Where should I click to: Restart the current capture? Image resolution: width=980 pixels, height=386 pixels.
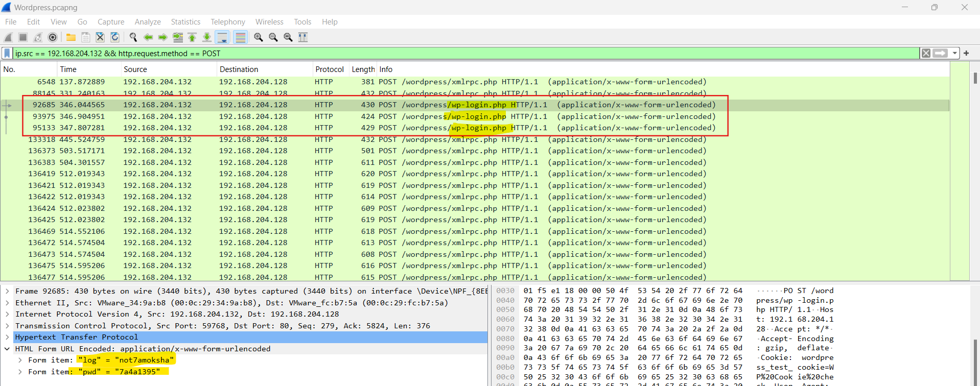click(x=38, y=37)
